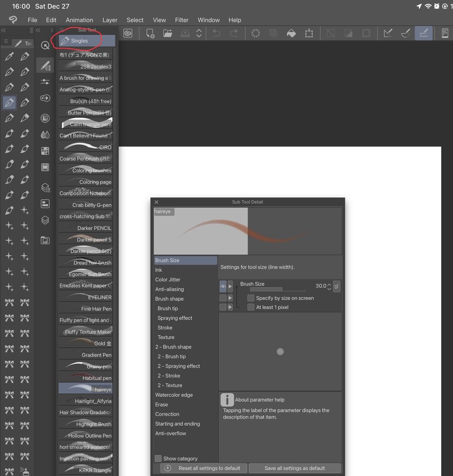This screenshot has height=476, width=453.
Task: Click Save all settings as default
Action: point(294,468)
